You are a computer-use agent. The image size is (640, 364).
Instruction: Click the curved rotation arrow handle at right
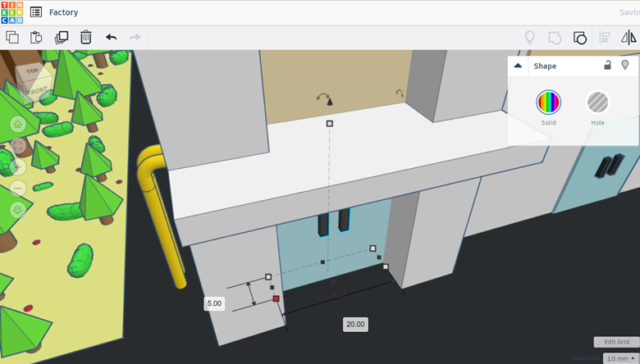pos(400,93)
